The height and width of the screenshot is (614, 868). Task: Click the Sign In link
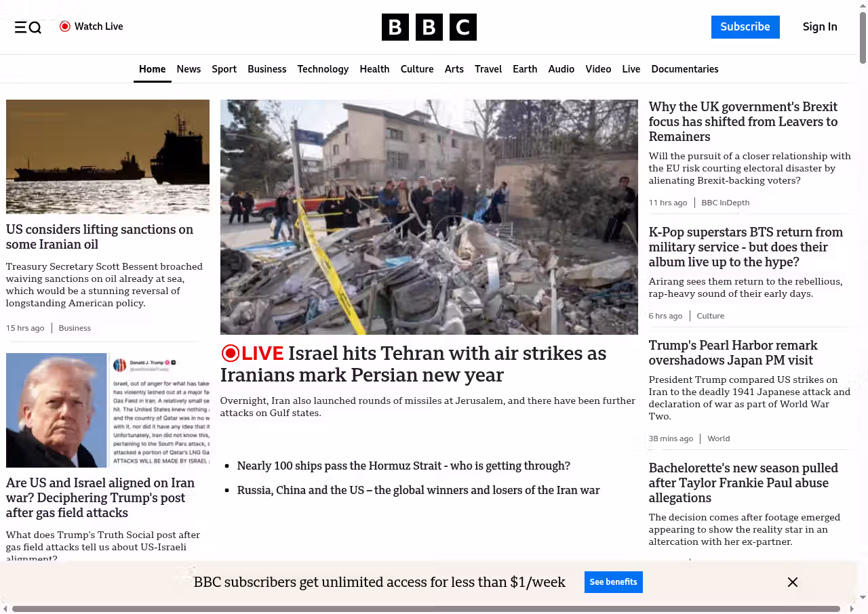(819, 27)
